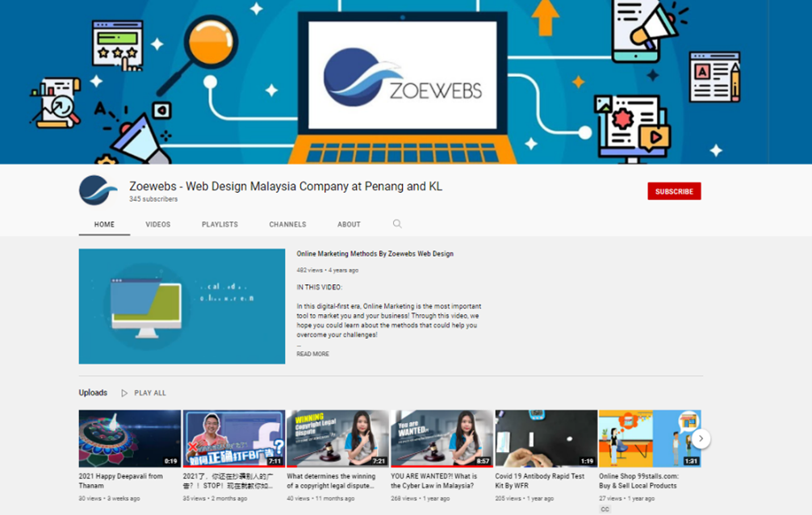The image size is (812, 515).
Task: Click title 'Covid 19 Antibody Rapid Test Kit'
Action: click(540, 481)
